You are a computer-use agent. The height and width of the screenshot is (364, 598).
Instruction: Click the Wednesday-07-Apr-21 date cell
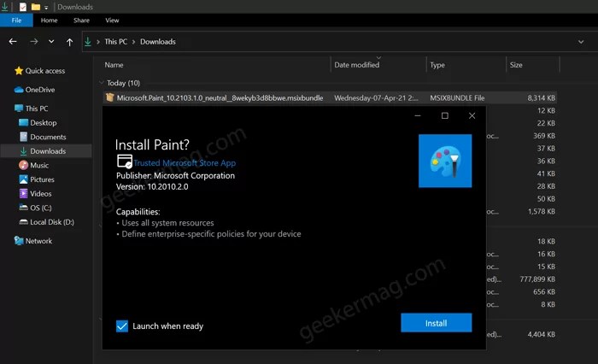(x=376, y=98)
